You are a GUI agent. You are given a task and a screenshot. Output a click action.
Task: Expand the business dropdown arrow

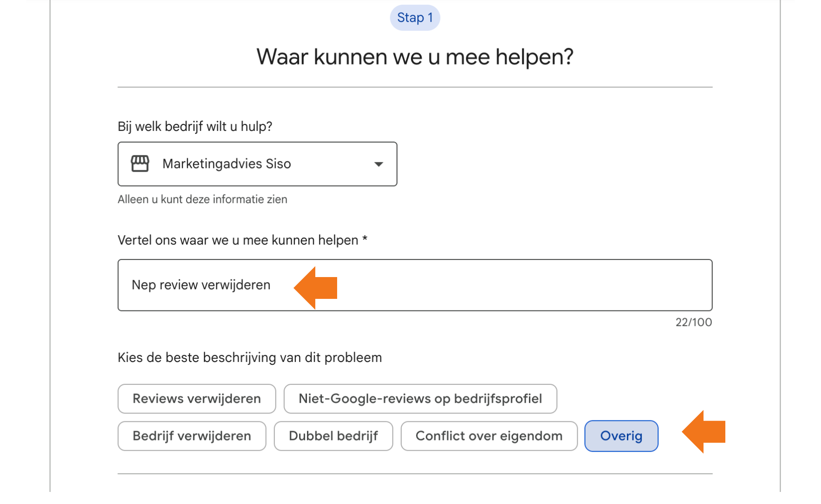click(x=378, y=164)
